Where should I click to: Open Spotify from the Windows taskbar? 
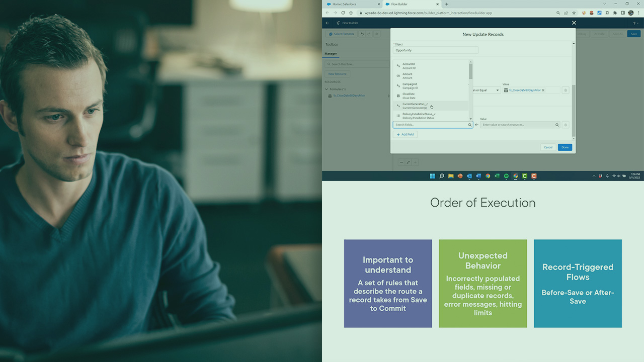coord(506,176)
